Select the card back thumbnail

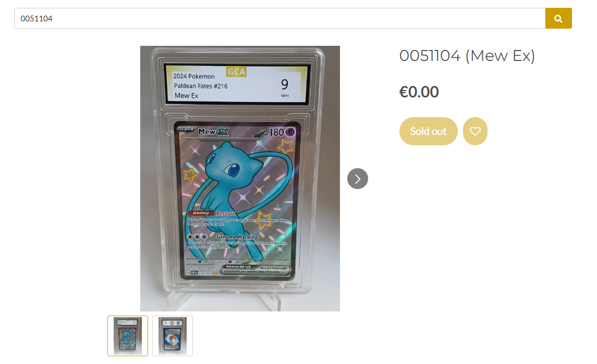pyautogui.click(x=173, y=336)
